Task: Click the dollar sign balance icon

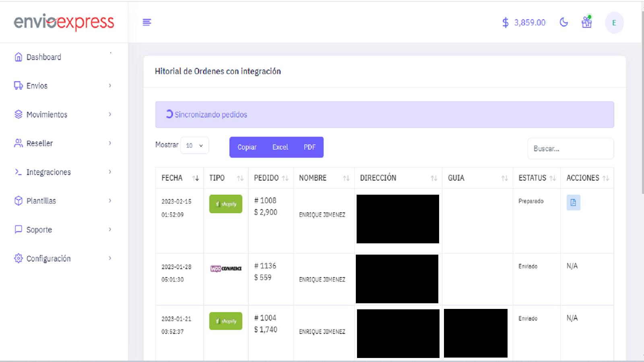Action: click(506, 23)
